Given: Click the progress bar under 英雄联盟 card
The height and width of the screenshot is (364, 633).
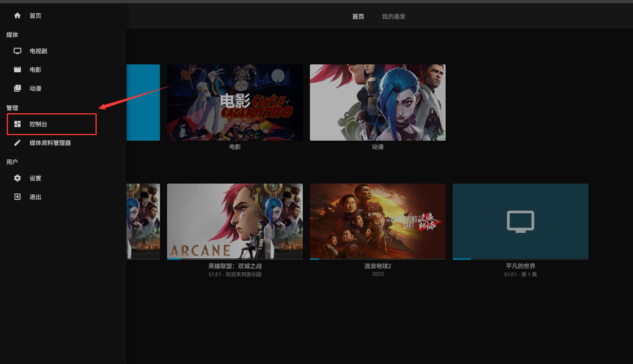Looking at the screenshot, I should point(235,259).
